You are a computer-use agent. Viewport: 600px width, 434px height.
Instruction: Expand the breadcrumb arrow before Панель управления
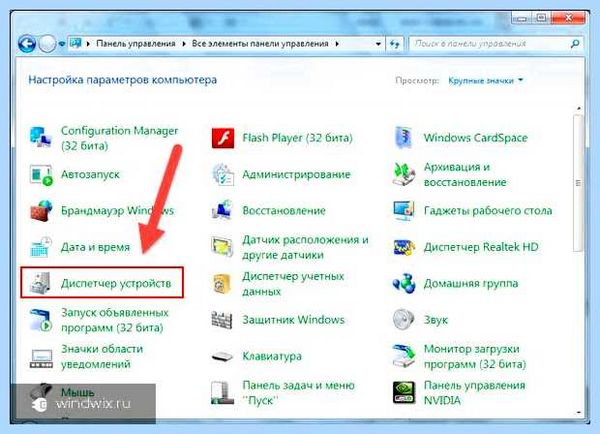88,44
